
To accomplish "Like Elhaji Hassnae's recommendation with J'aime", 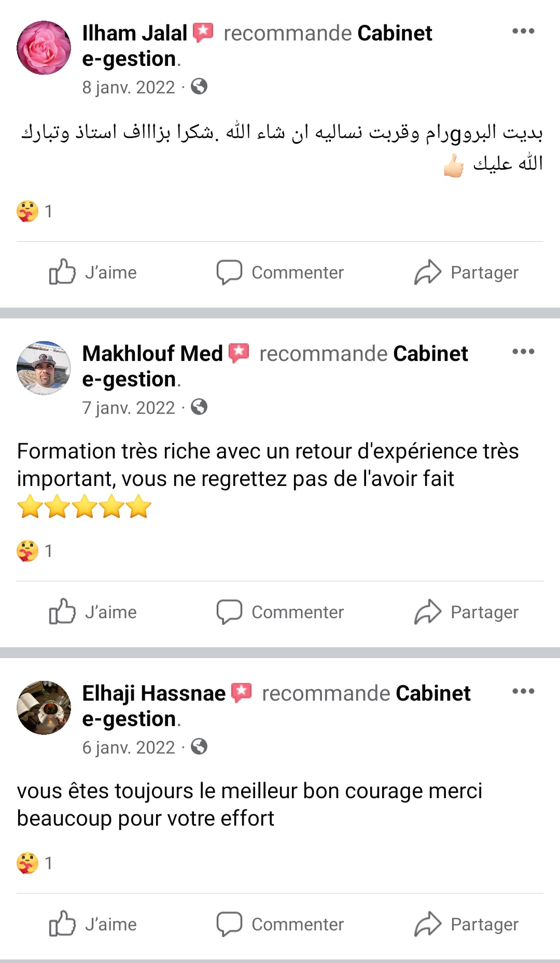I will coord(93,924).
